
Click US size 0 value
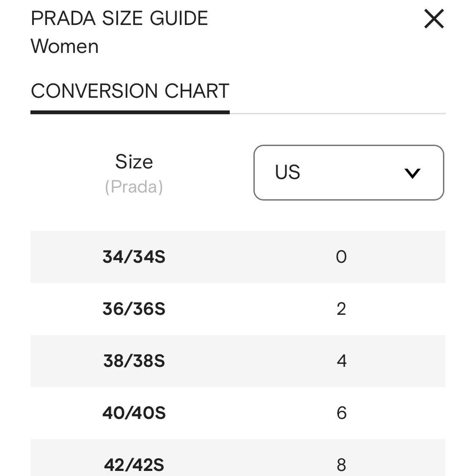point(341,257)
